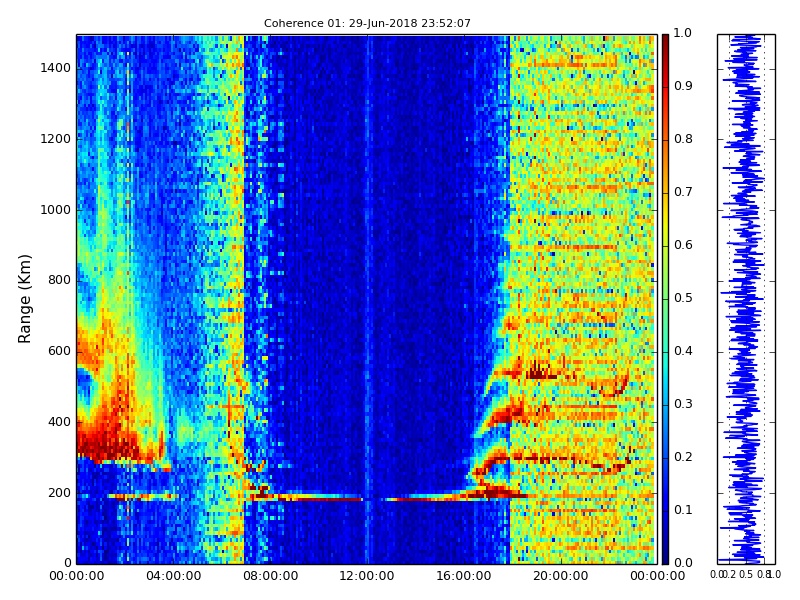Screen dimensions: 800x600
Task: Click the 'Range (Km)' y-axis label
Action: [24, 299]
